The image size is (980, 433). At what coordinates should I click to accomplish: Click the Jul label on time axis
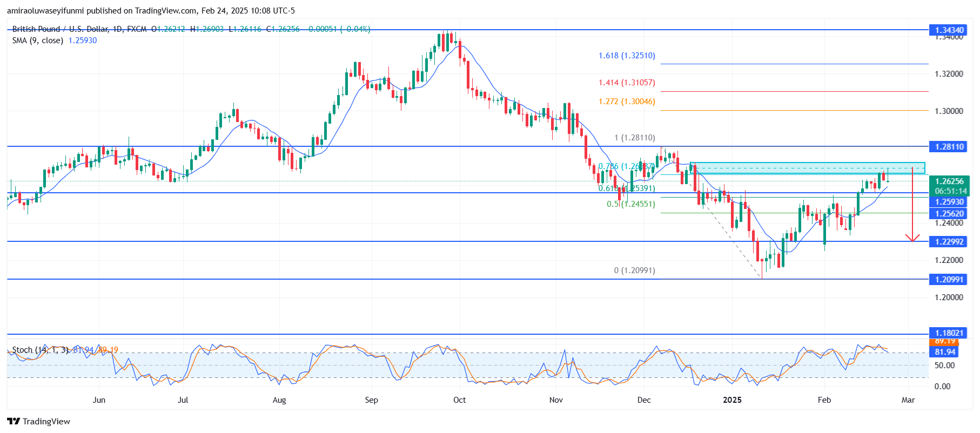coord(183,400)
